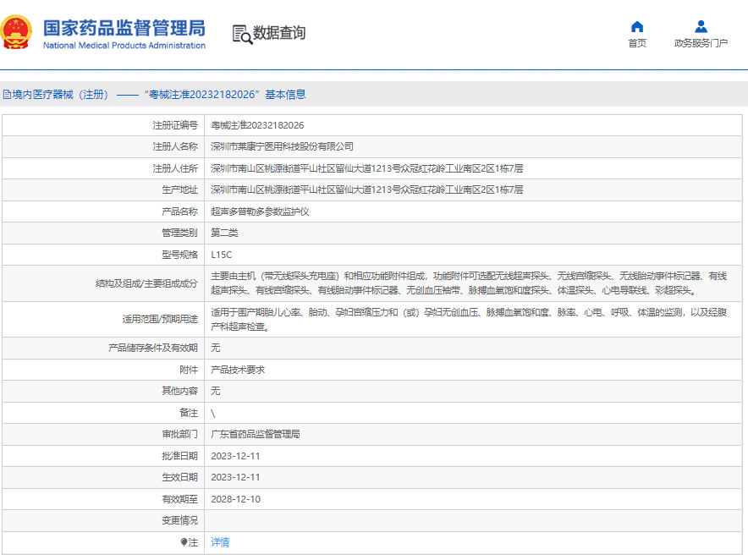This screenshot has height=560, width=748.
Task: Click the 生产地址 row label
Action: point(179,189)
